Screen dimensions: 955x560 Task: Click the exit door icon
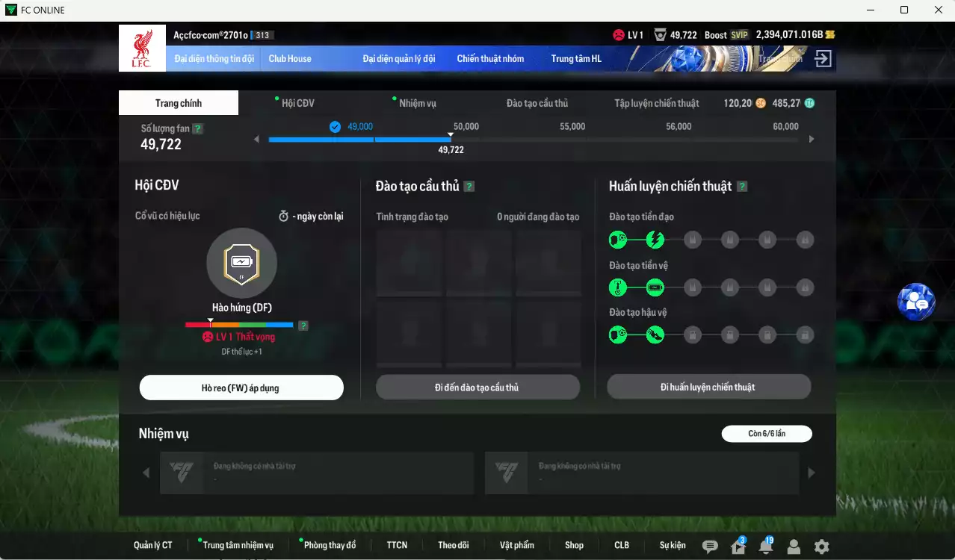click(x=823, y=59)
